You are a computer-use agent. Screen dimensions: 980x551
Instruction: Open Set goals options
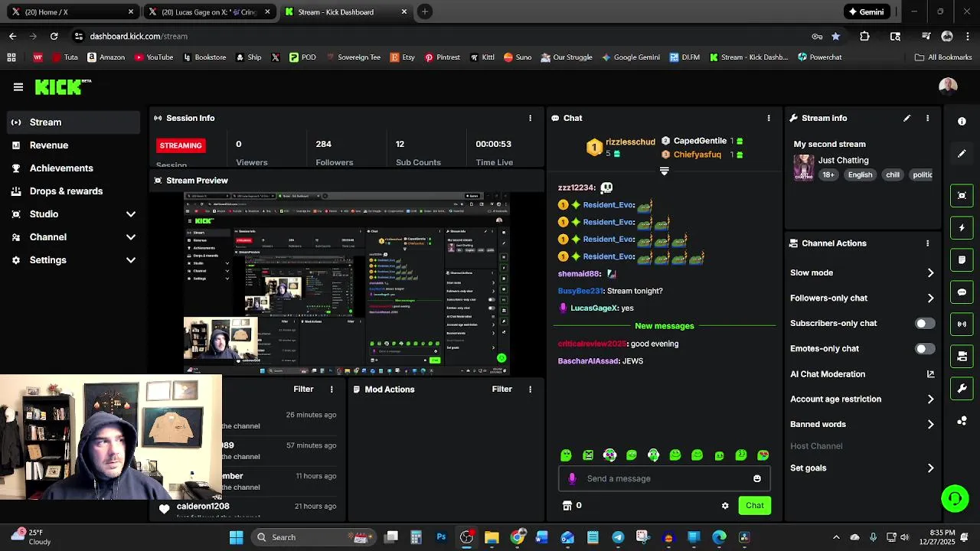pyautogui.click(x=862, y=468)
